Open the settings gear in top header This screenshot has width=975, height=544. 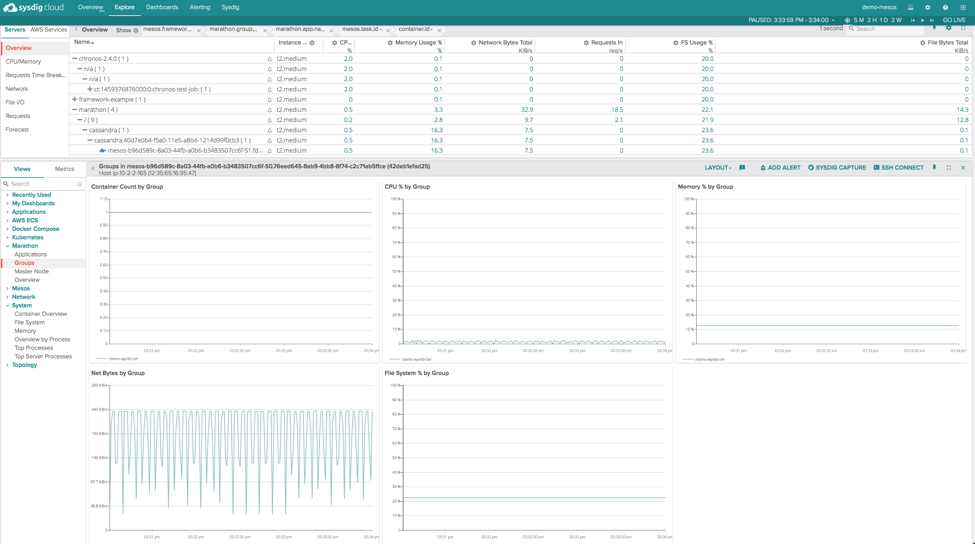point(928,7)
